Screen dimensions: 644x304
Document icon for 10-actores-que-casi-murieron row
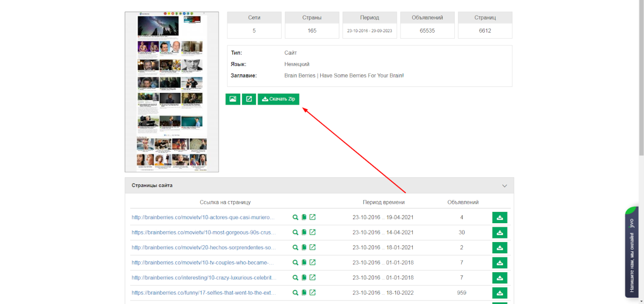(304, 217)
